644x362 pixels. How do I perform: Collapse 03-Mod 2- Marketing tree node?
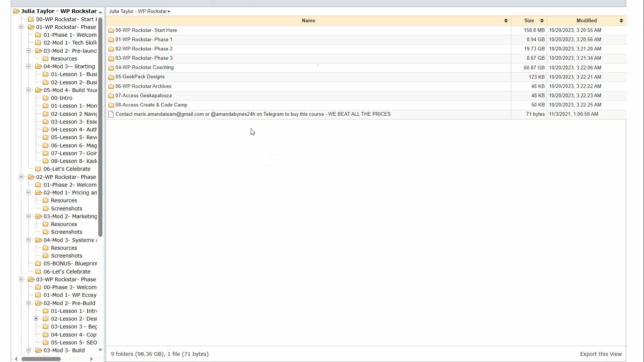[29, 216]
